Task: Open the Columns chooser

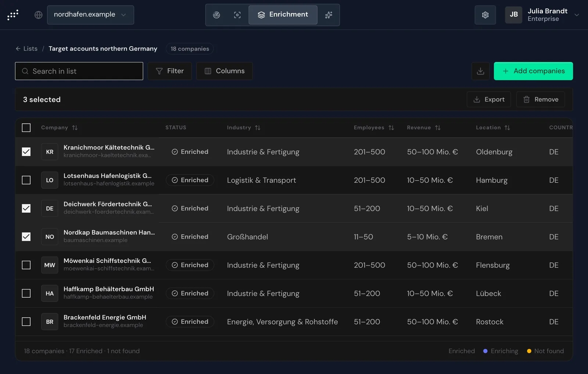Action: coord(224,71)
